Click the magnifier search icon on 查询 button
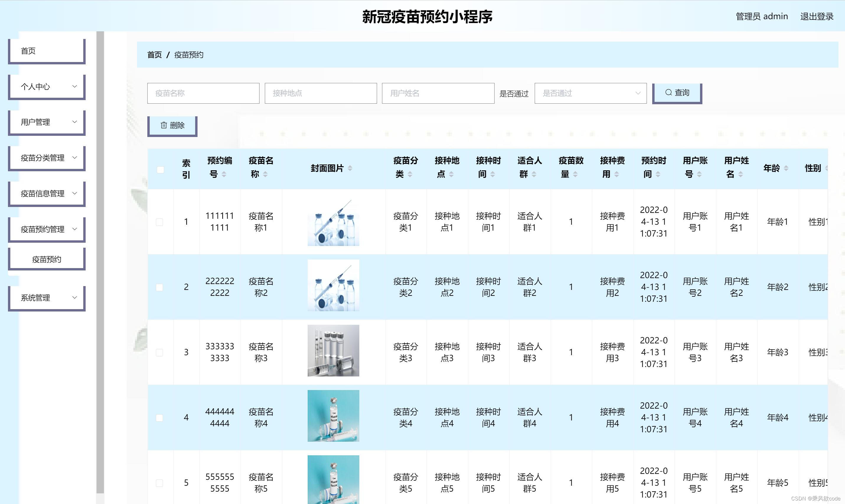Screen dimensions: 845x504 click(668, 92)
